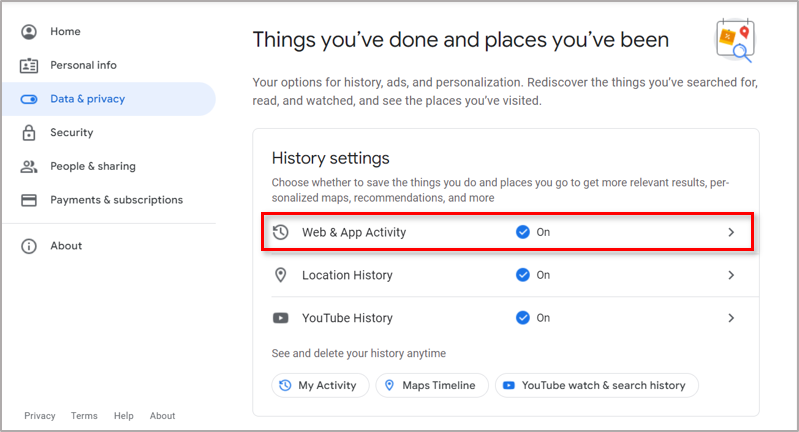Open the My Activity button
The image size is (799, 432).
[x=320, y=385]
